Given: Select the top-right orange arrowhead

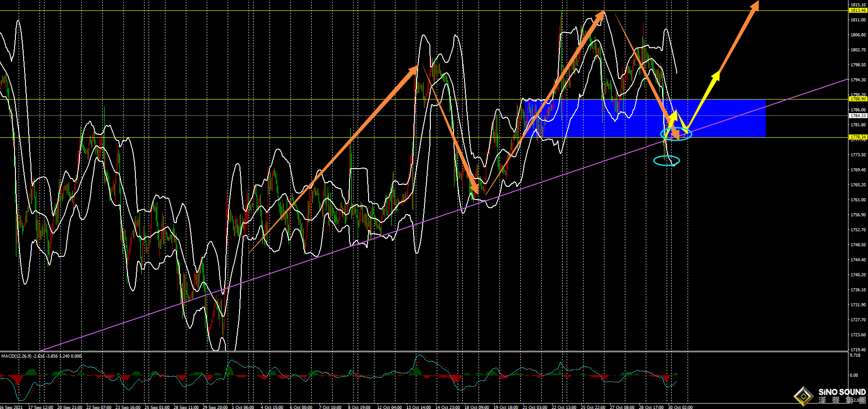Looking at the screenshot, I should 754,6.
